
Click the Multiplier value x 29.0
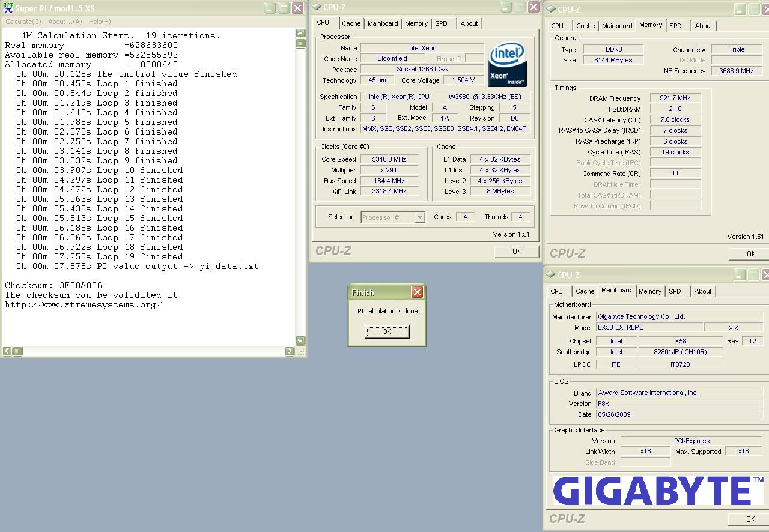(389, 170)
